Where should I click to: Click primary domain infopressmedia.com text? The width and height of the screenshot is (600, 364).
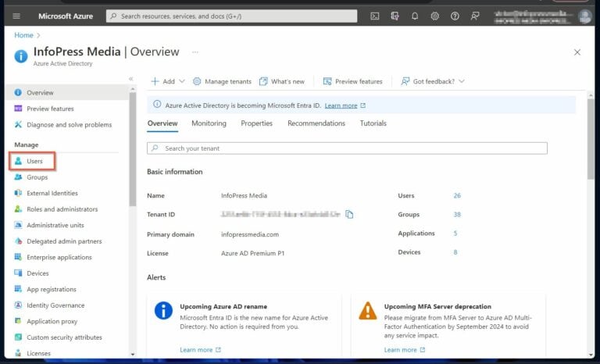click(x=250, y=234)
